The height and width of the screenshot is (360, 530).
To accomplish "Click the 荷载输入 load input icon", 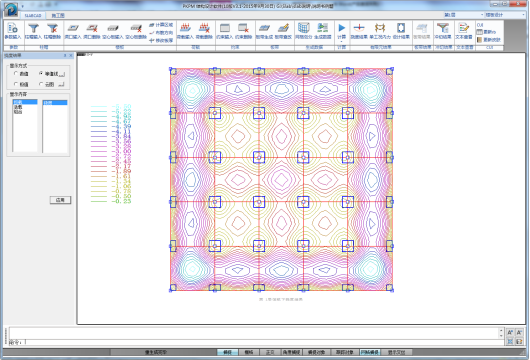I will (185, 31).
